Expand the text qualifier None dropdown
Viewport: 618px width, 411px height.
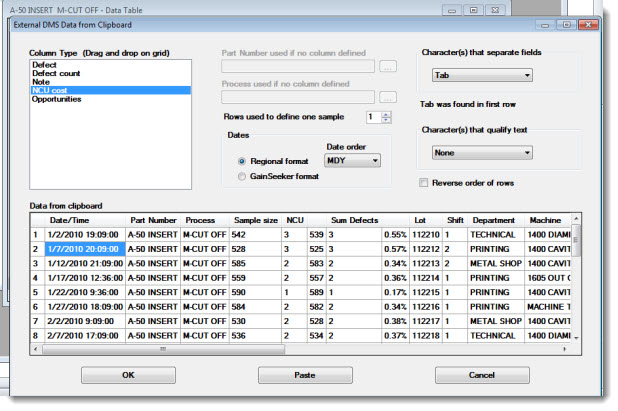[482, 153]
